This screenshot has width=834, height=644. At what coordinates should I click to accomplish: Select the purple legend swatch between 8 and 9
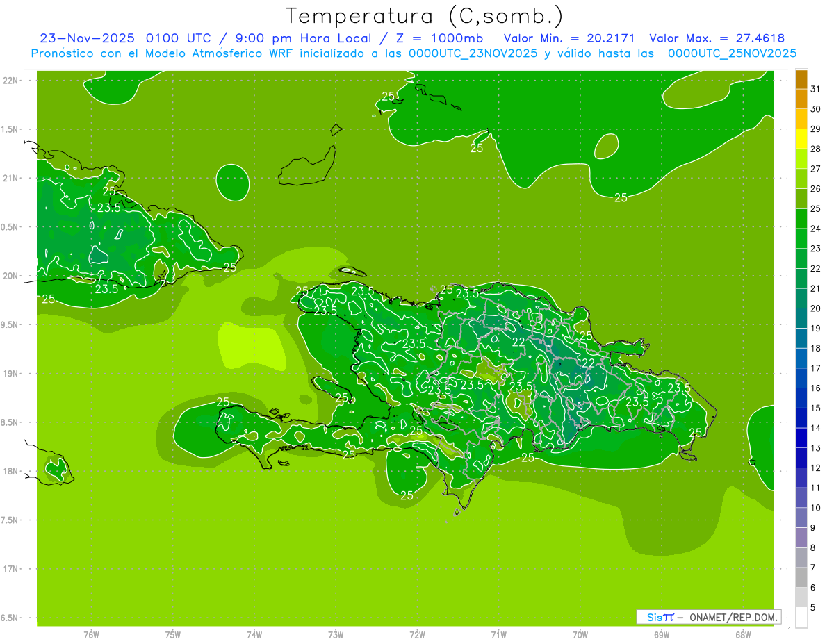click(x=801, y=538)
